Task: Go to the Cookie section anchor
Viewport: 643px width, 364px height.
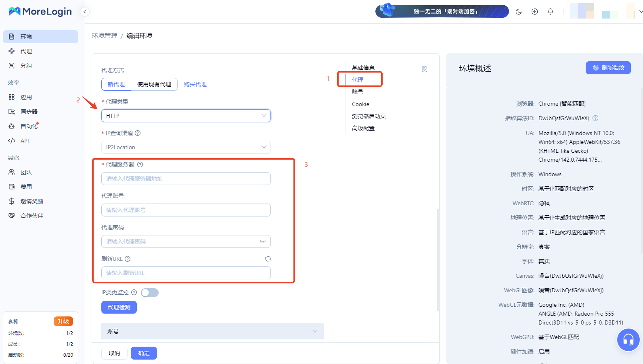Action: tap(360, 104)
